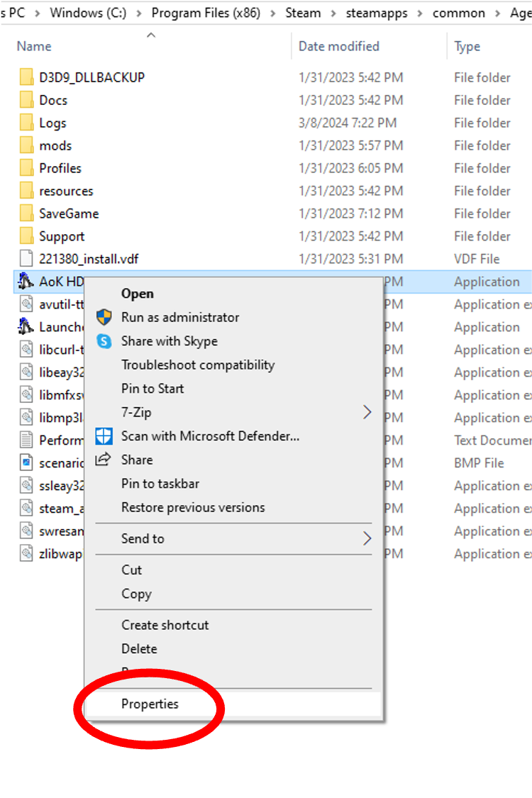
Task: Click the Run as administrator shield icon
Action: point(104,317)
